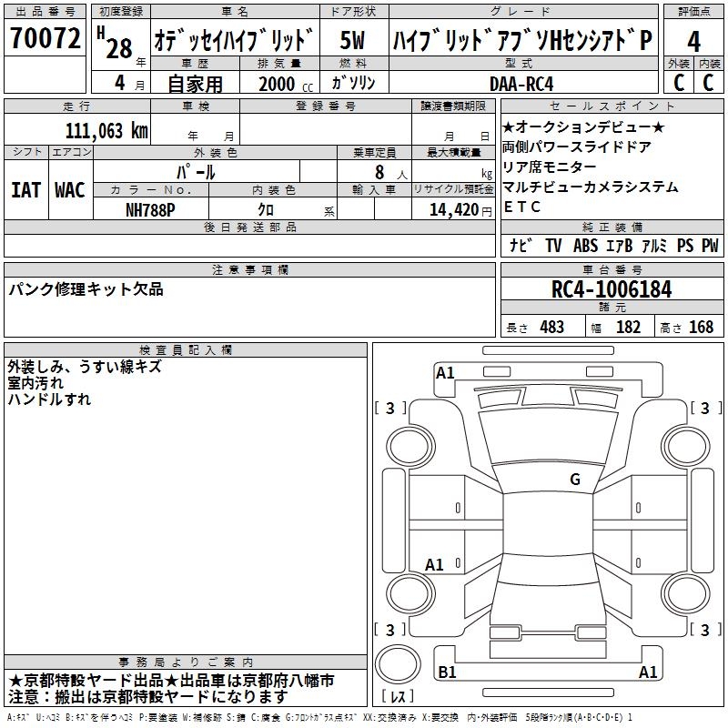Click the 初度登録 header

pos(121,12)
